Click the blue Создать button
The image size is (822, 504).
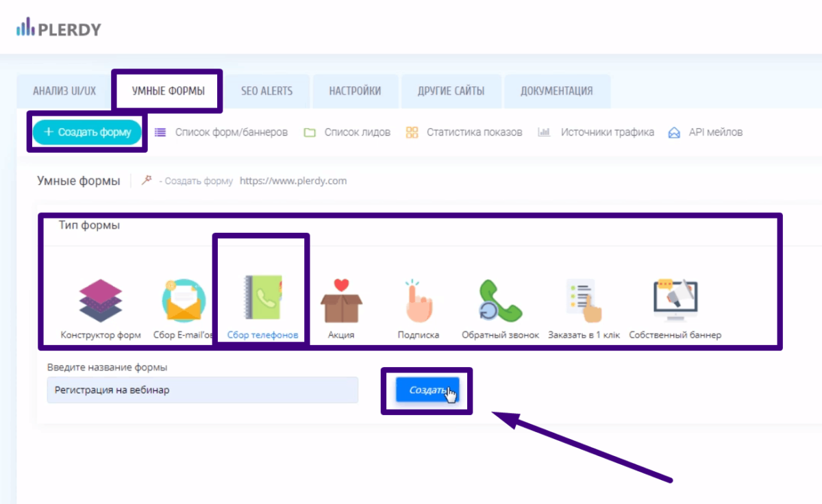pyautogui.click(x=427, y=390)
